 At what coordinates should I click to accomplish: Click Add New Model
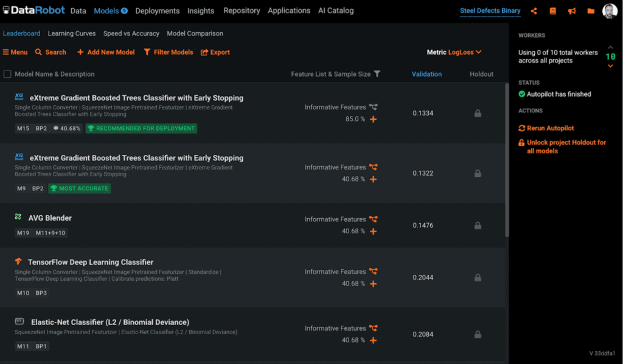(106, 52)
